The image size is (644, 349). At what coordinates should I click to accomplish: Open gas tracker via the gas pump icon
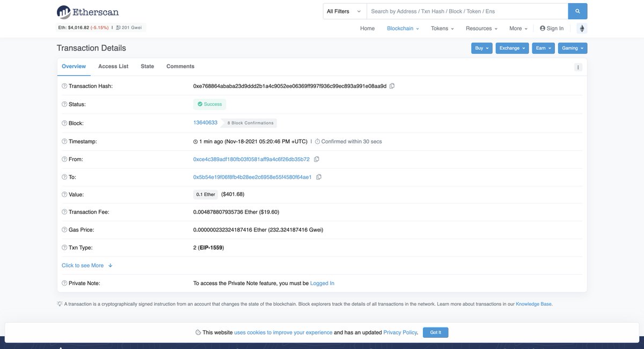click(116, 26)
